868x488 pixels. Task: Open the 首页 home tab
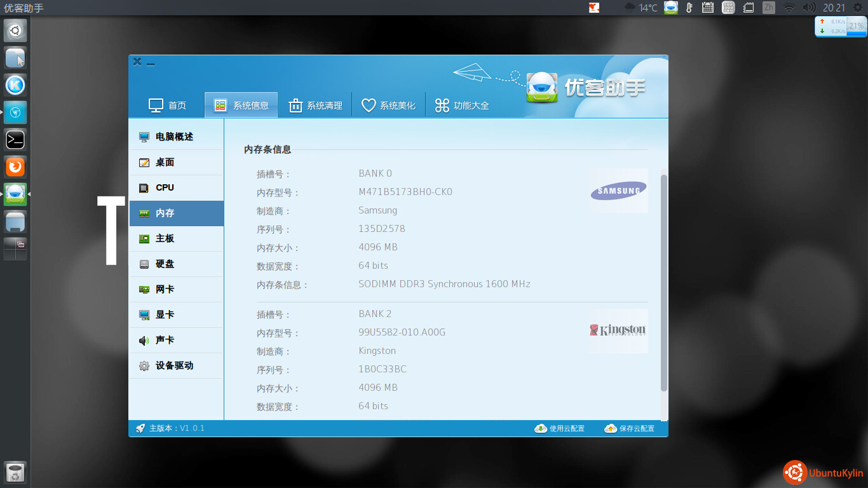click(168, 105)
